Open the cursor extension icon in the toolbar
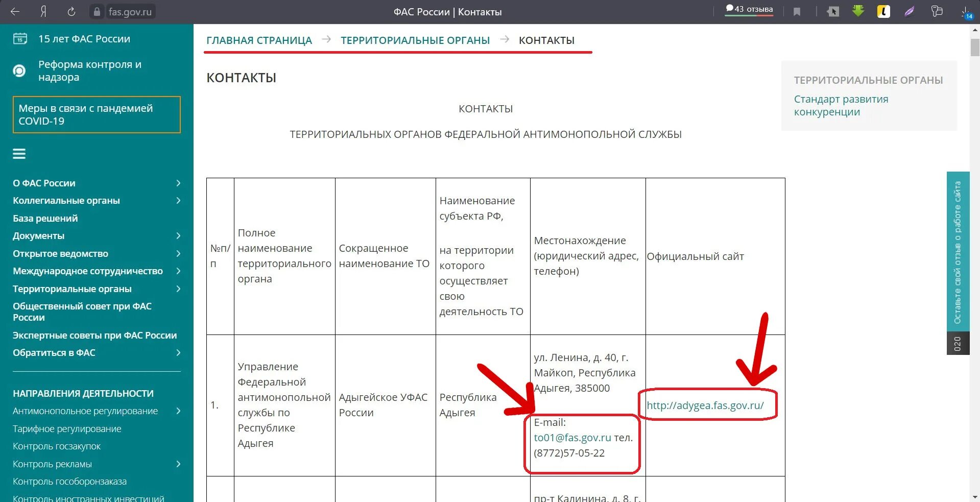980x502 pixels. 833,11
